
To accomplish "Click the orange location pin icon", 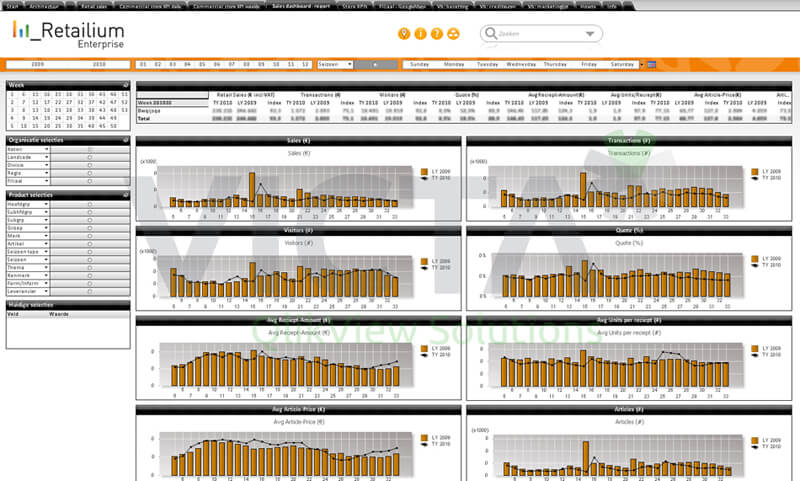I will [404, 34].
